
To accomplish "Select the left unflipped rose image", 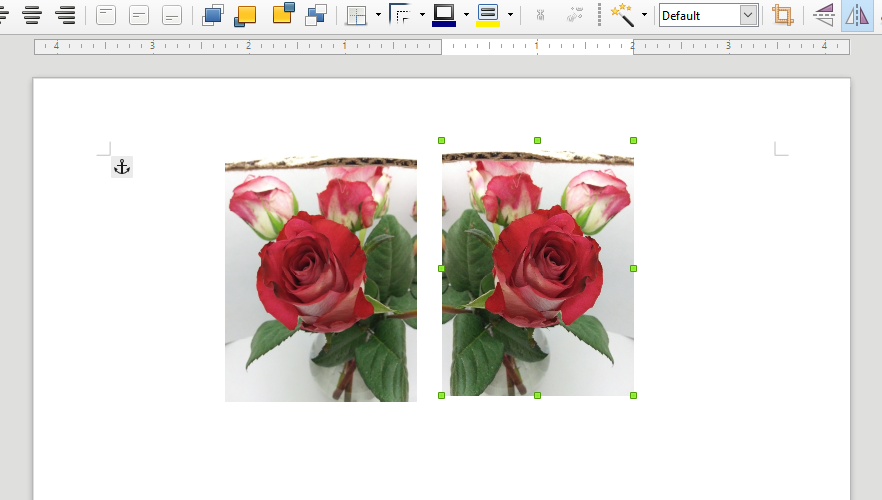I will [x=321, y=280].
